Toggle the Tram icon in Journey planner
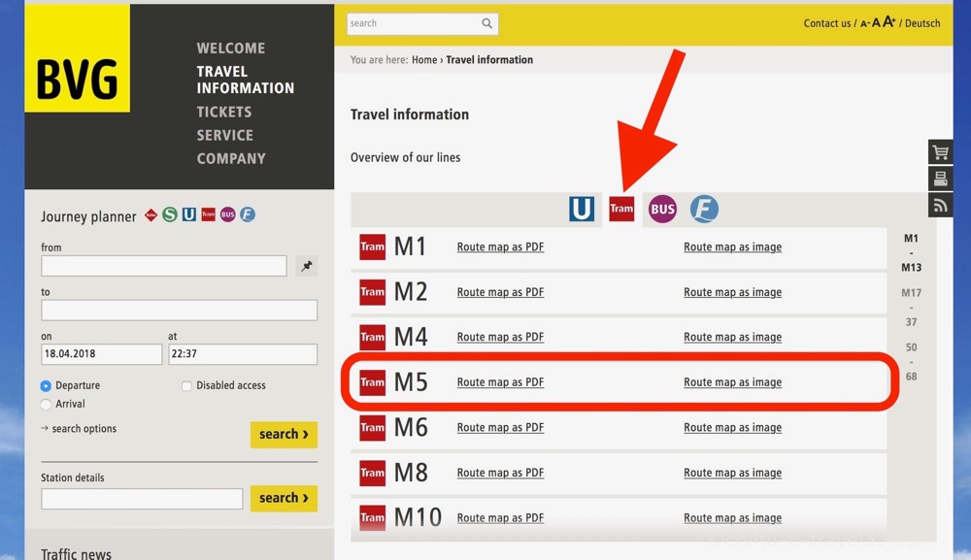Screen dimensions: 971x560 pyautogui.click(x=208, y=214)
